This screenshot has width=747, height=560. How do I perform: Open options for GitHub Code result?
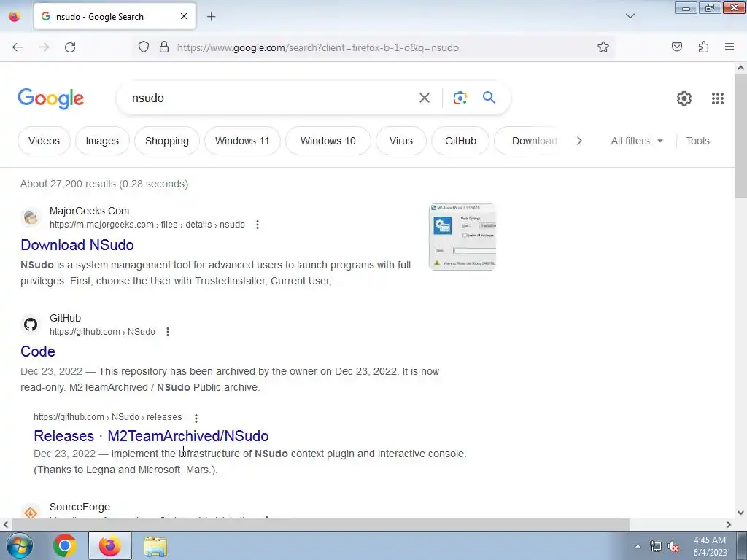tap(168, 332)
